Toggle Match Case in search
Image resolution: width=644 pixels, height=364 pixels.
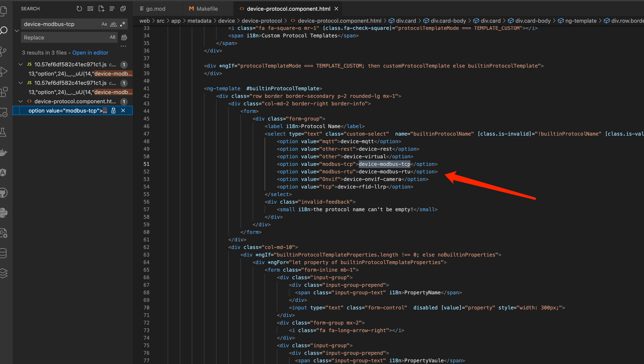point(104,24)
